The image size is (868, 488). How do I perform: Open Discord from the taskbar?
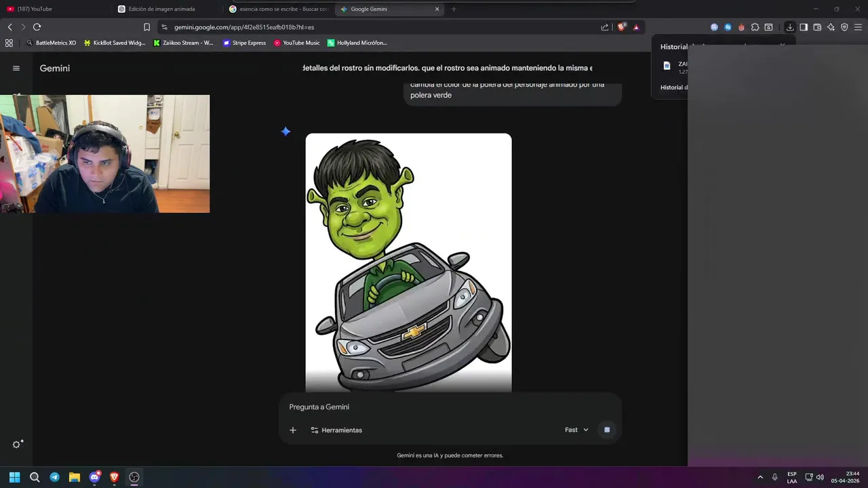[95, 477]
